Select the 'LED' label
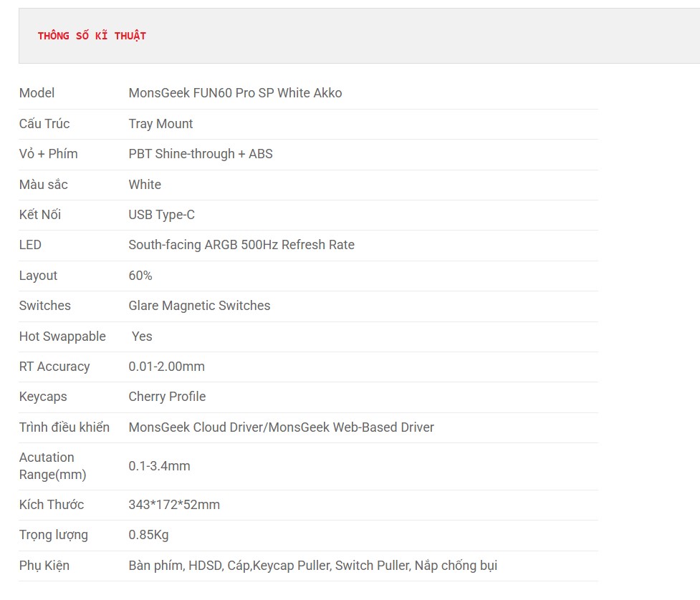 [30, 245]
